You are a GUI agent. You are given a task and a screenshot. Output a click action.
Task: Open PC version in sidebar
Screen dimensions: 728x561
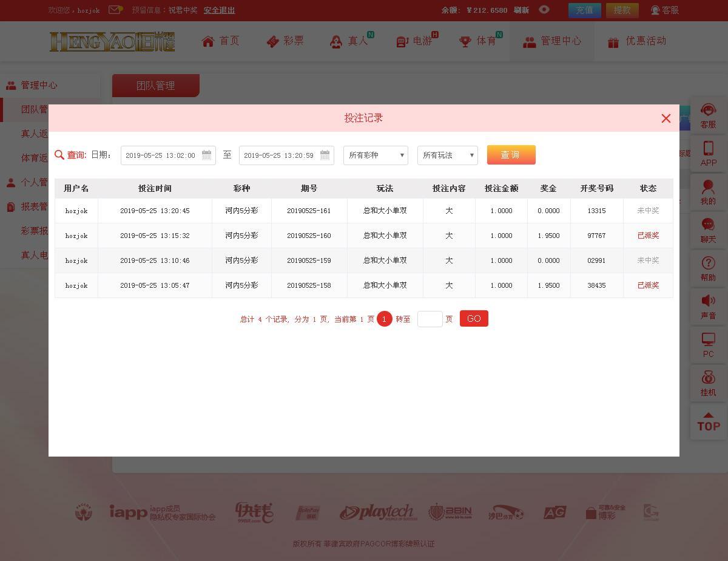pos(708,345)
